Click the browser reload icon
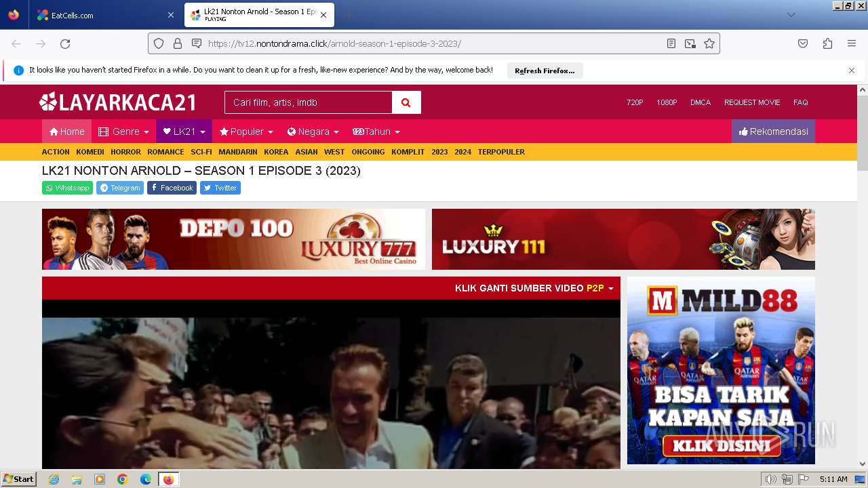The image size is (868, 488). click(65, 43)
